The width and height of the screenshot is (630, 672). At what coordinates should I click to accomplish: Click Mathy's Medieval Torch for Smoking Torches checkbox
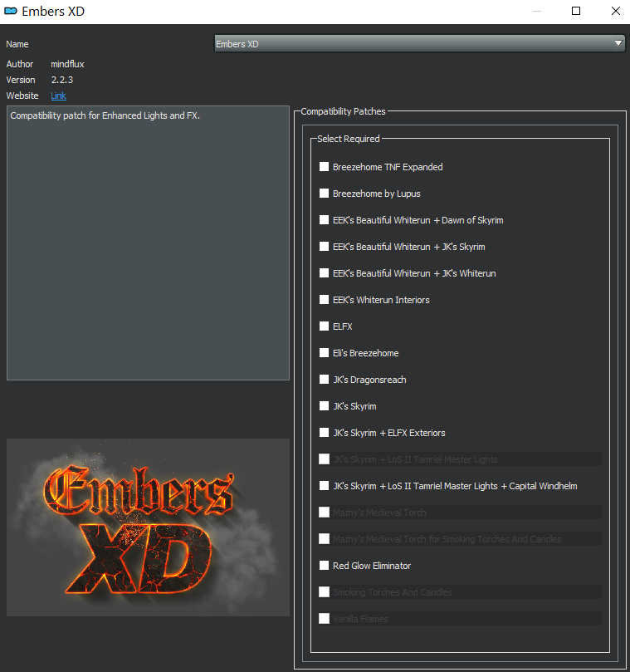[x=325, y=539]
